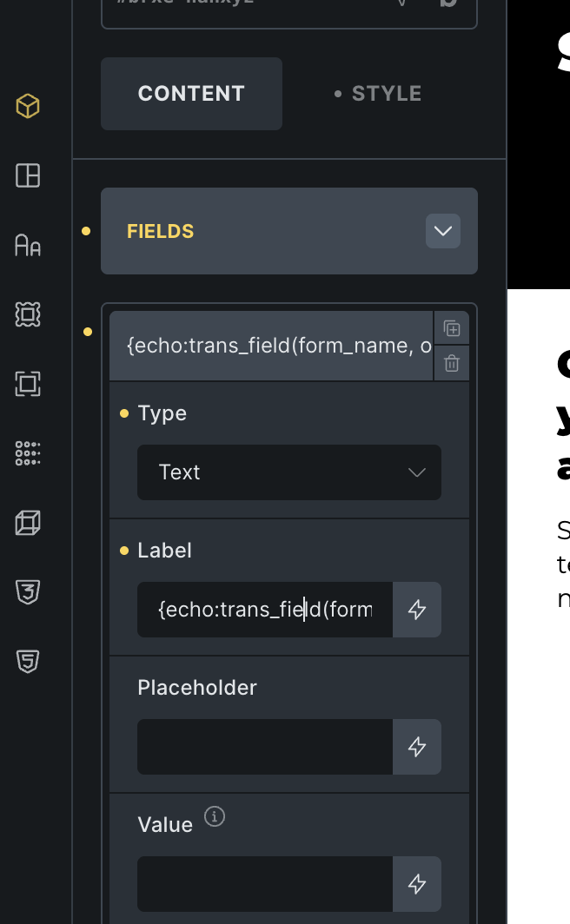This screenshot has width=570, height=924.
Task: Click the dotted grid icon in sidebar
Action: click(x=28, y=452)
